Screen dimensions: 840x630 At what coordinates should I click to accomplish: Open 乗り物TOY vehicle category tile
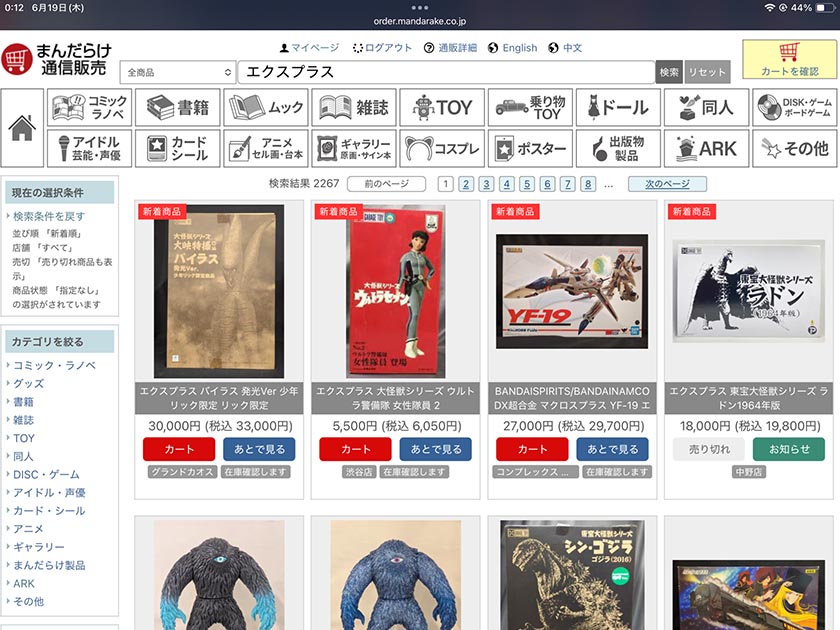[530, 108]
